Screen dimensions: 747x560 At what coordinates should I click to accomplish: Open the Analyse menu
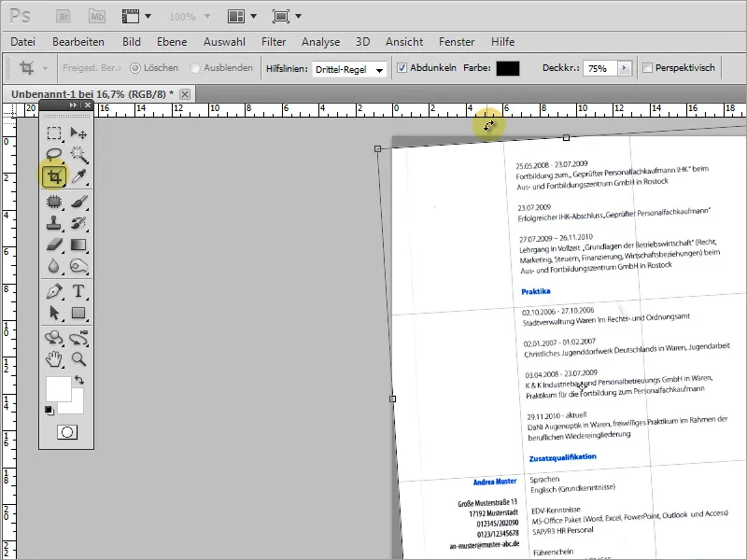point(320,42)
